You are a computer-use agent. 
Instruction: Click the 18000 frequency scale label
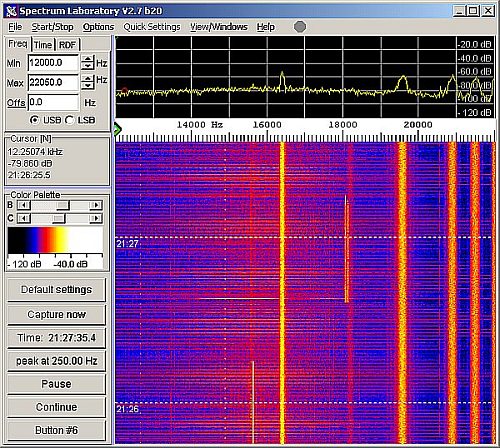pos(343,125)
